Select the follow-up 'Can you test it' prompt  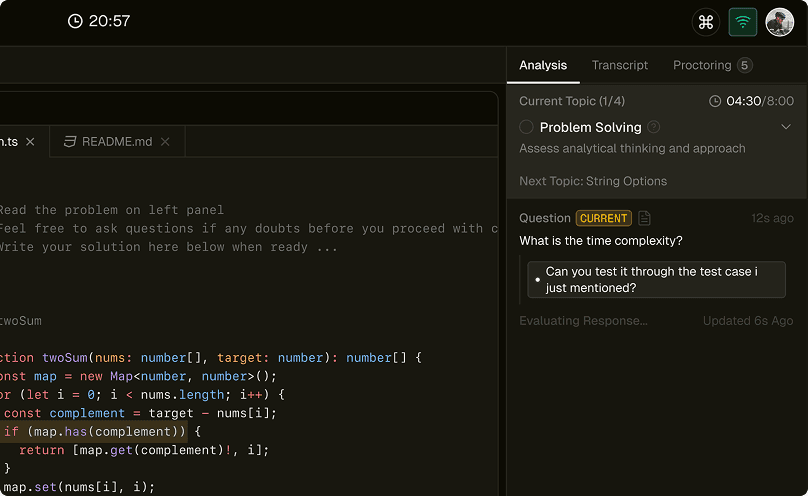[x=656, y=280]
